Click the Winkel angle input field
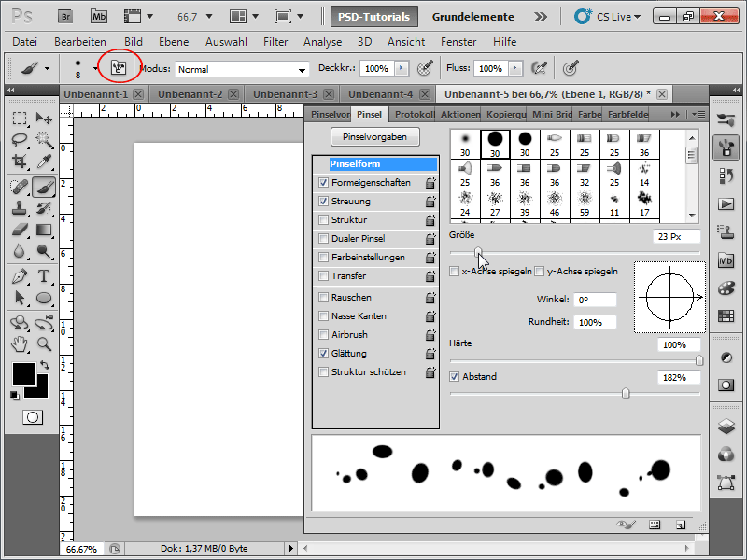The image size is (747, 560). click(595, 300)
